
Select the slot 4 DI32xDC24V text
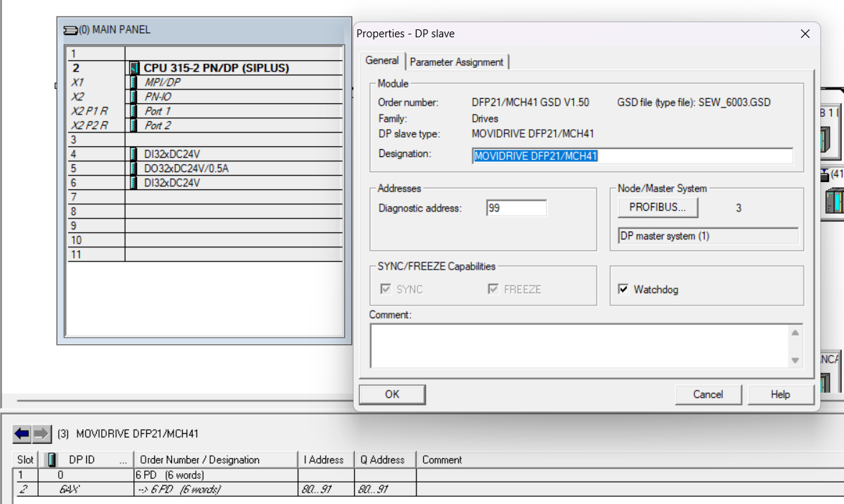(x=171, y=154)
